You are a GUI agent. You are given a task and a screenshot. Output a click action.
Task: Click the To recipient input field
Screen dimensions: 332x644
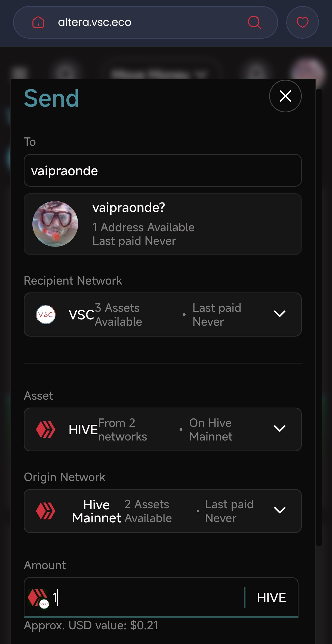point(163,170)
